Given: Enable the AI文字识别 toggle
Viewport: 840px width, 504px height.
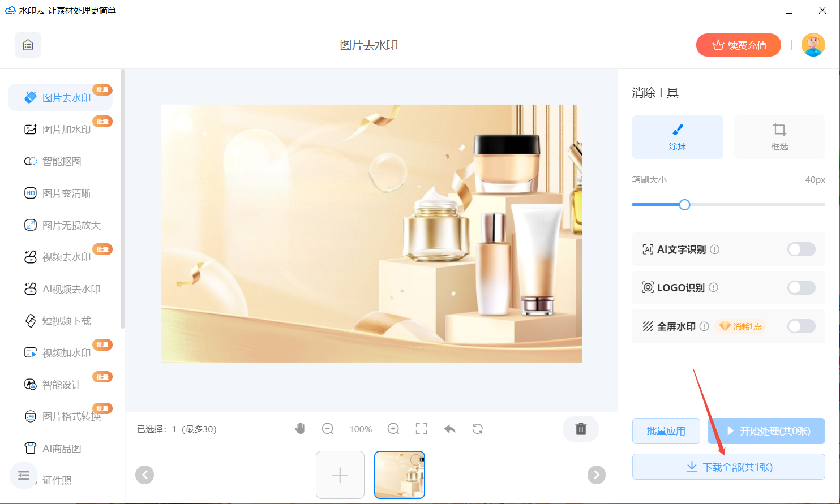Looking at the screenshot, I should point(801,249).
